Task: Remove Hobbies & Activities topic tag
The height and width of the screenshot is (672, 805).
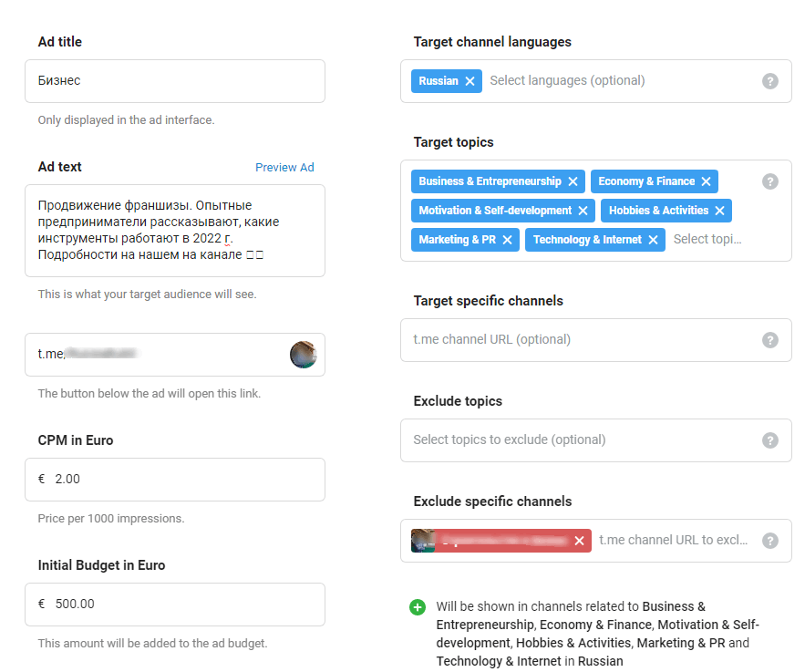Action: pyautogui.click(x=719, y=211)
